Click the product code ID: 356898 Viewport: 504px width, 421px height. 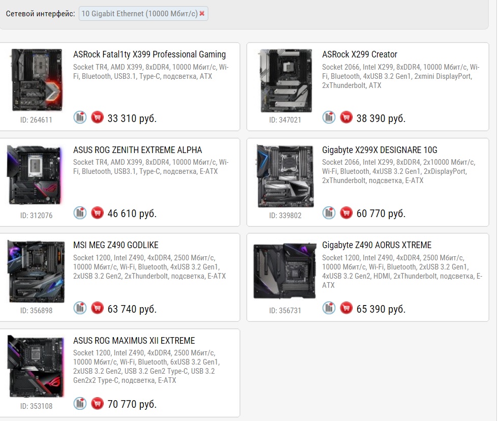tap(36, 311)
